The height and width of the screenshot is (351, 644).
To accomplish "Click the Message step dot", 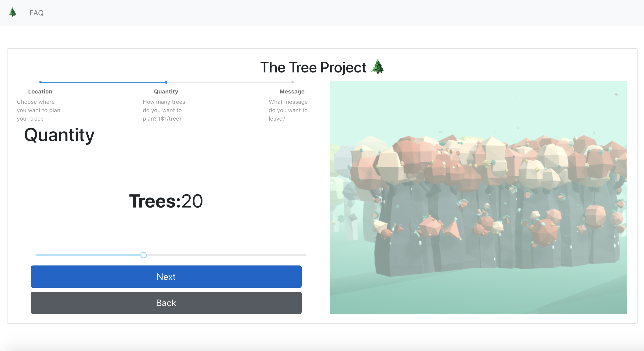I will click(x=292, y=82).
